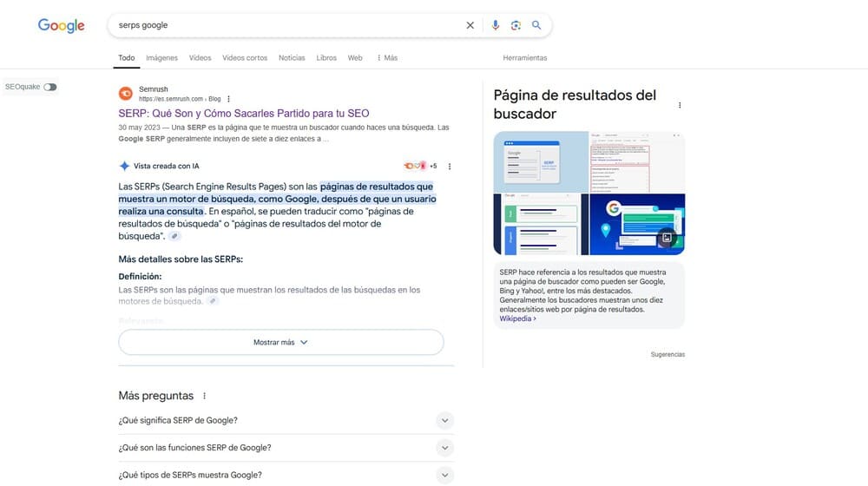
Task: Open Herramientas search tools
Action: point(525,57)
